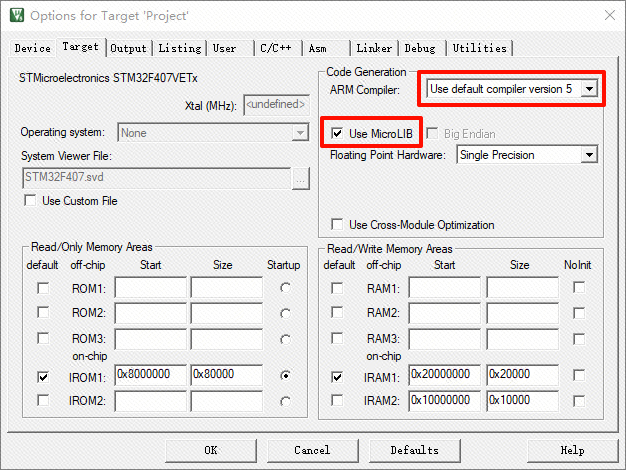Open the Operating system dropdown
Viewport: 626px width, 470px height.
point(300,132)
